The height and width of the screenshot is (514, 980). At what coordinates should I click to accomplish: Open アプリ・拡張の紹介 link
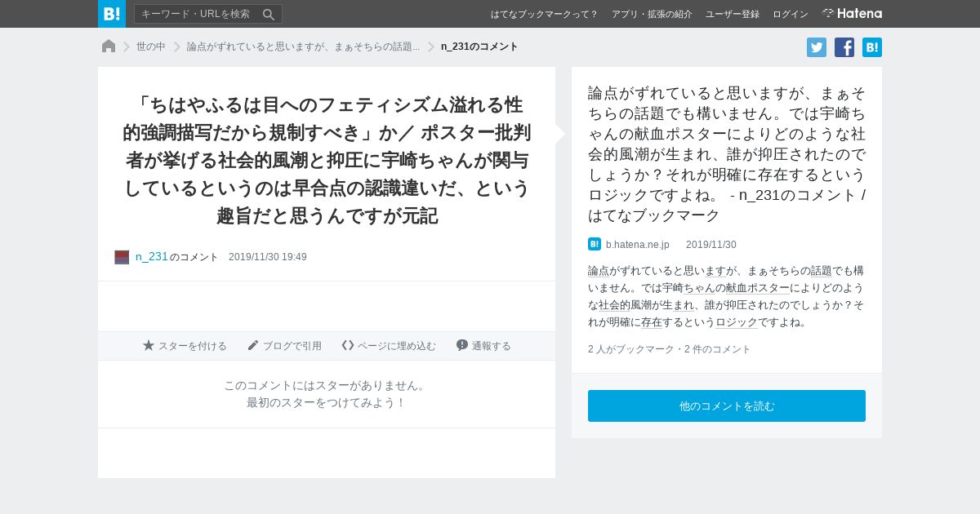(x=652, y=14)
